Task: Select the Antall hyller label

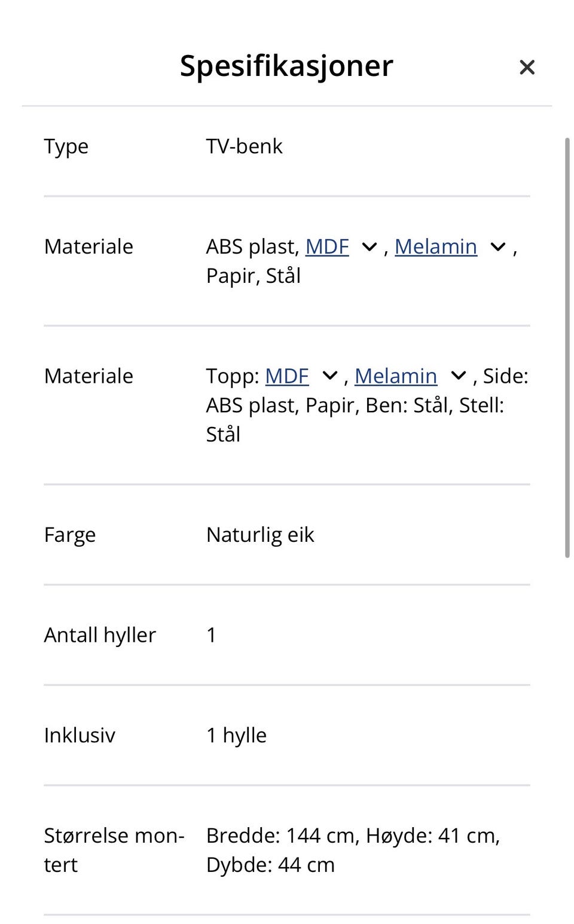Action: click(x=100, y=635)
